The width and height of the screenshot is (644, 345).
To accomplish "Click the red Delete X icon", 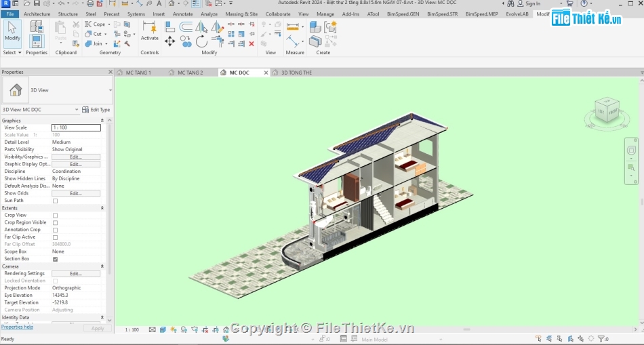I will 251,43.
